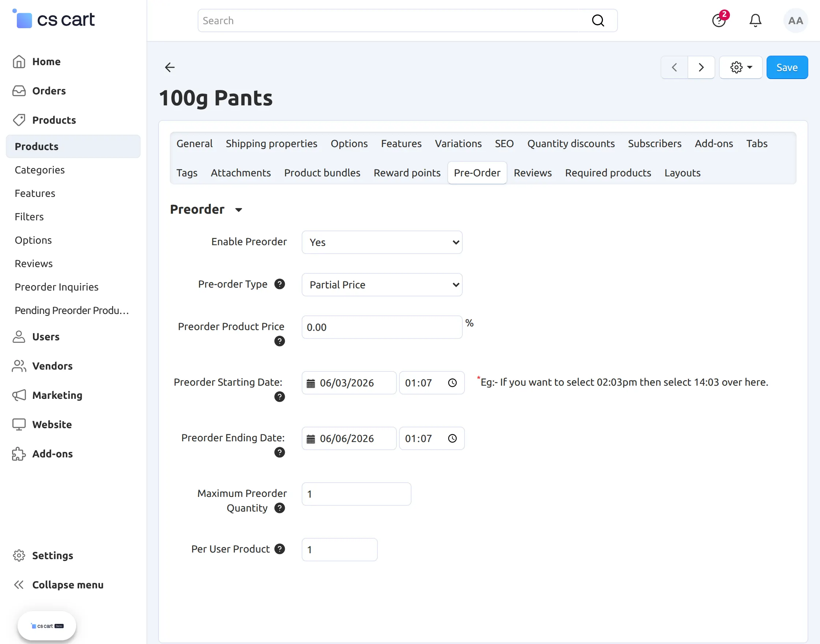Open the Add-ons tab

coord(713,144)
